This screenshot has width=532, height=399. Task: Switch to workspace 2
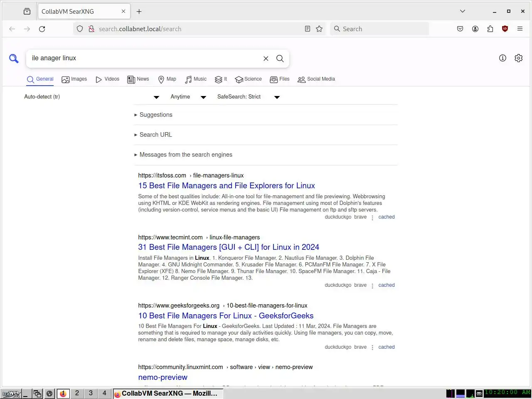click(x=77, y=393)
